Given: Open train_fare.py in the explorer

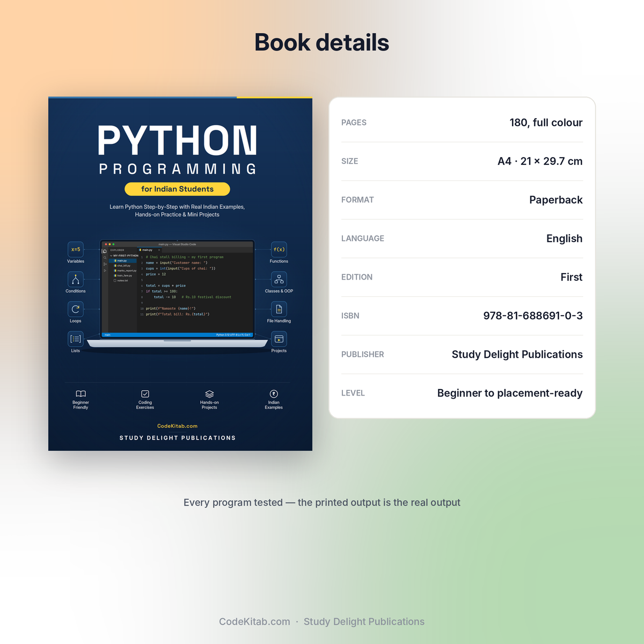Looking at the screenshot, I should pyautogui.click(x=123, y=275).
